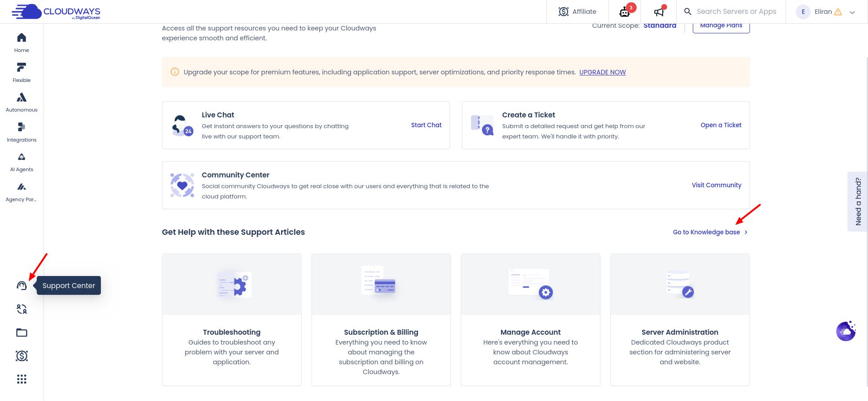Image resolution: width=868 pixels, height=401 pixels.
Task: Click the Go to Knowledge base link
Action: (x=706, y=232)
